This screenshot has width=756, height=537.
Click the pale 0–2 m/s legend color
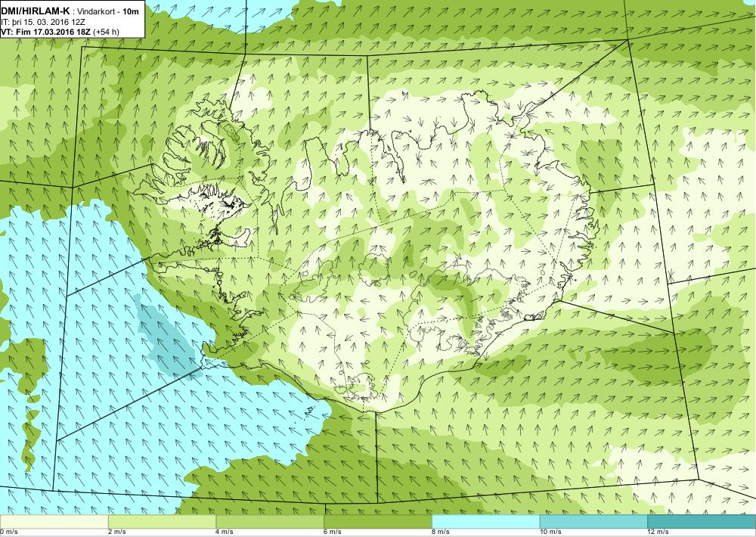54,522
